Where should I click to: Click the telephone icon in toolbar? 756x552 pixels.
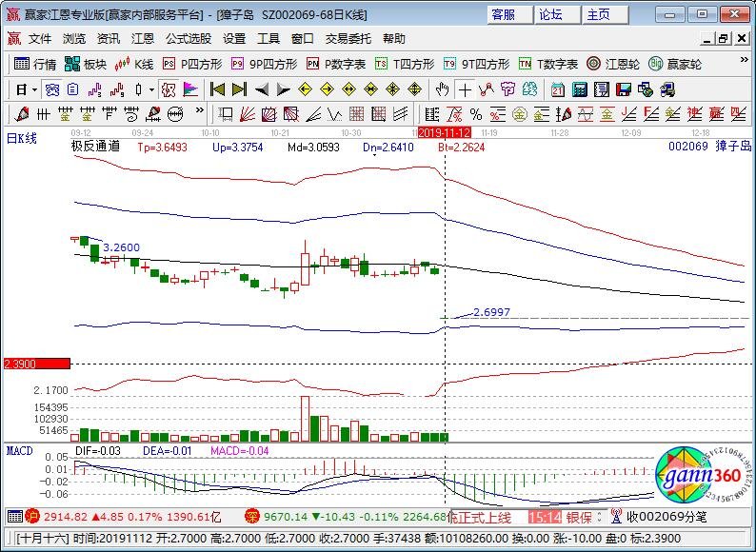click(x=52, y=89)
